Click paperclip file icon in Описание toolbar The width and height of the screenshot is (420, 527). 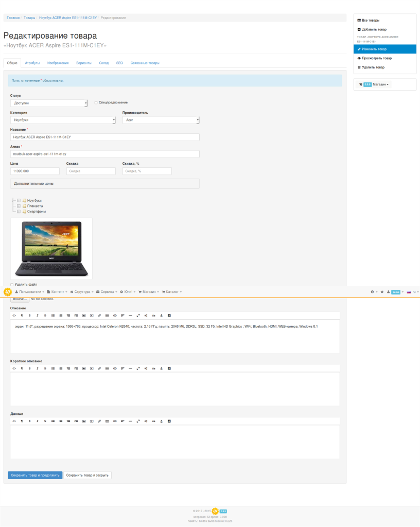tap(99, 315)
